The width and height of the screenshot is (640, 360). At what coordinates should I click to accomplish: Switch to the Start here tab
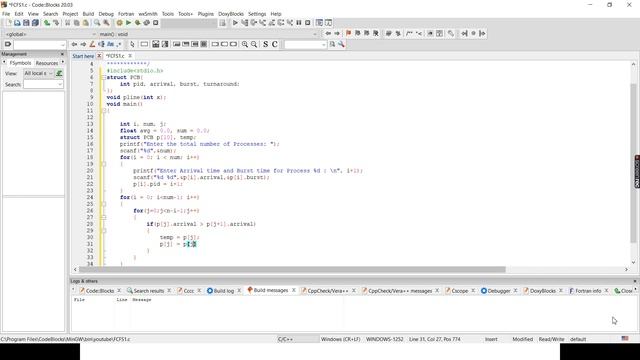pos(83,56)
